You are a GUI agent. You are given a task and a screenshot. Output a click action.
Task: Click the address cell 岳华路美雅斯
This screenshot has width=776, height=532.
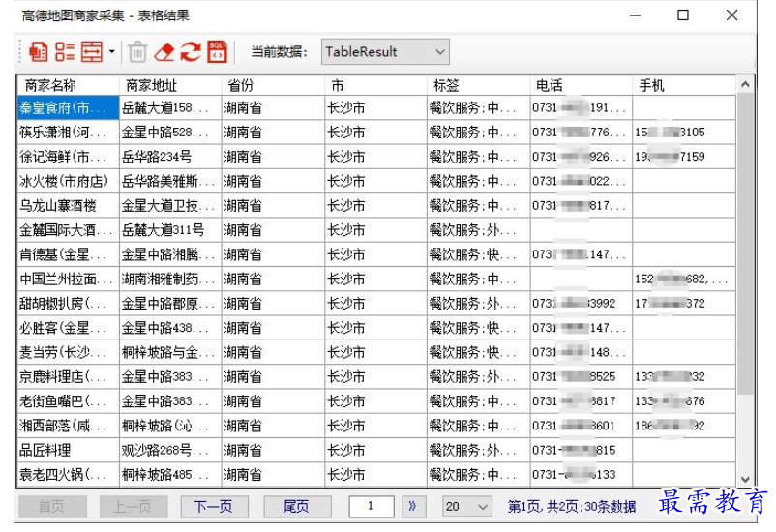coord(170,181)
